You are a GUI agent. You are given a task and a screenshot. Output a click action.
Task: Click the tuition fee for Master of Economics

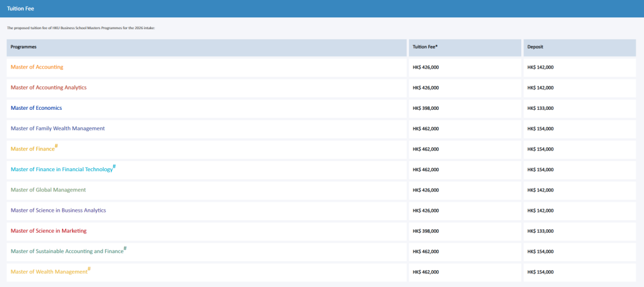pos(426,109)
